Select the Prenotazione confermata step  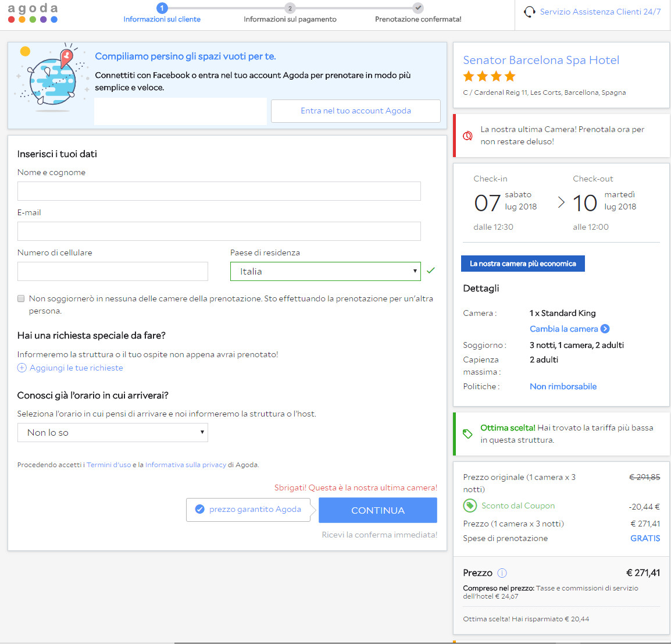[x=418, y=19]
